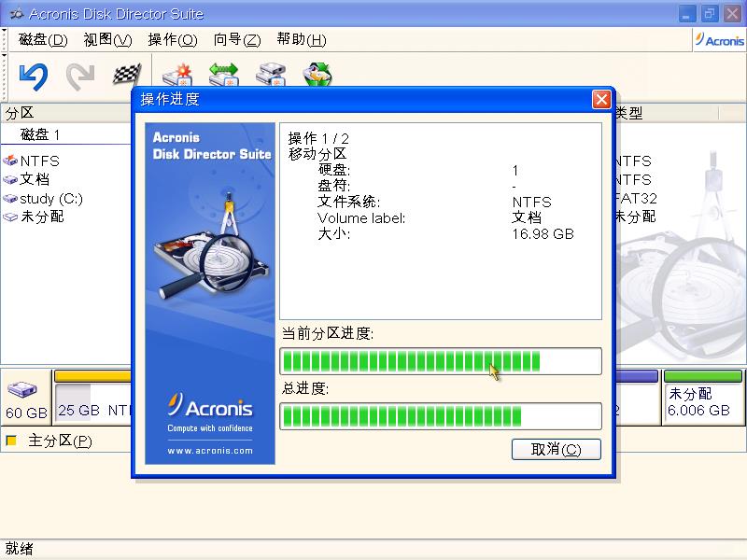The image size is (747, 560).
Task: Restore down the main window
Action: coord(710,13)
